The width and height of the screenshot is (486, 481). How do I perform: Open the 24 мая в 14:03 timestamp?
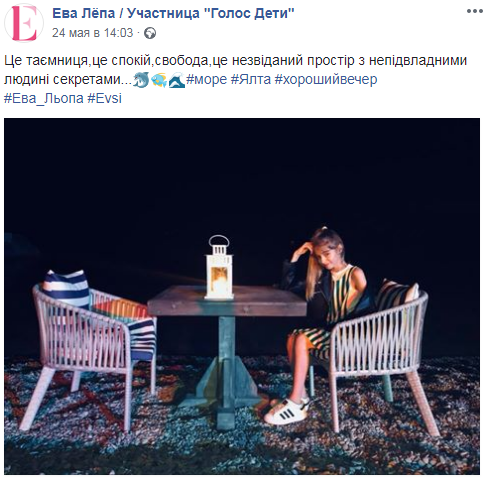(x=92, y=33)
